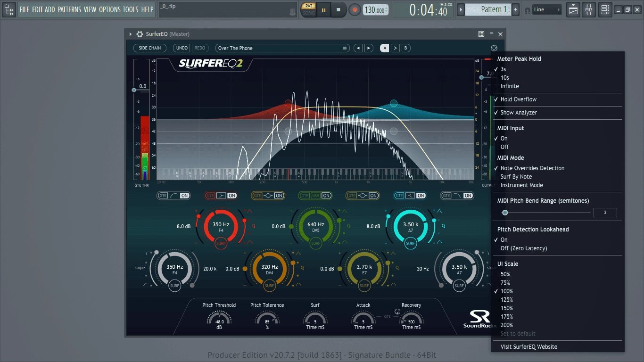644x362 pixels.
Task: Toggle ON switch for low-pass filter band
Action: tap(468, 196)
